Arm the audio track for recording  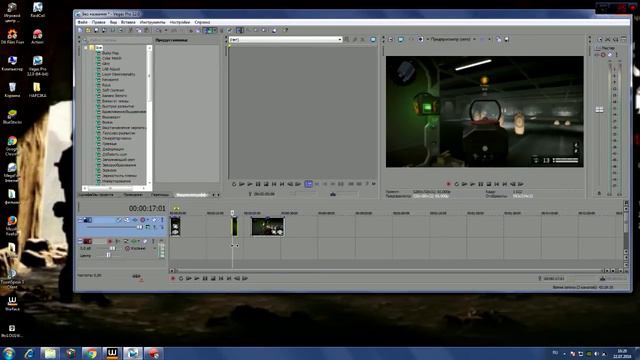110,242
